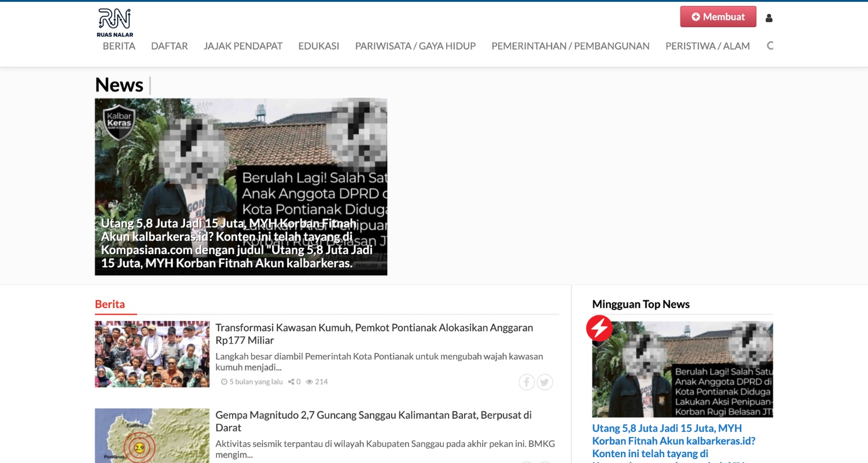Open PARIWISATA / GAYA HIDUP category
The image size is (868, 463).
[415, 46]
